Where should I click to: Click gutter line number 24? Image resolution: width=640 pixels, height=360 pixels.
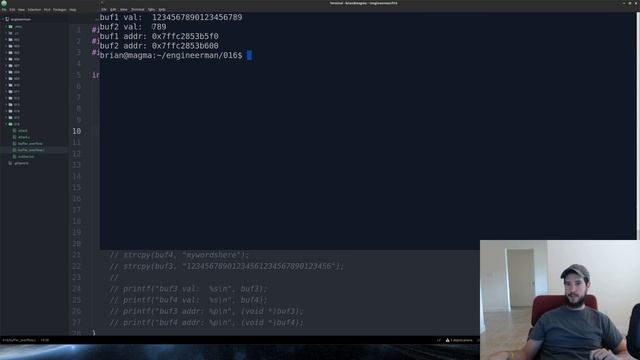click(77, 289)
